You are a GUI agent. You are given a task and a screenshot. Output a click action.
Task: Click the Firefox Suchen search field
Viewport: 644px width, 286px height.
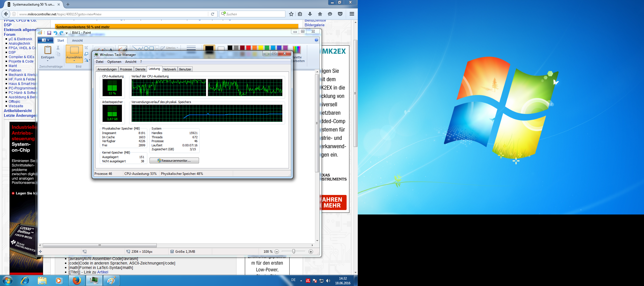coord(252,14)
